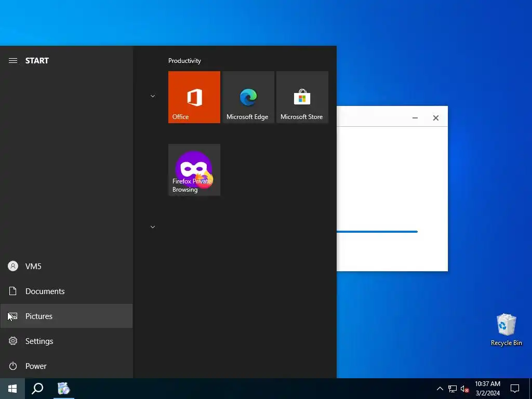Click the blue progress bar in dialog

pyautogui.click(x=377, y=232)
